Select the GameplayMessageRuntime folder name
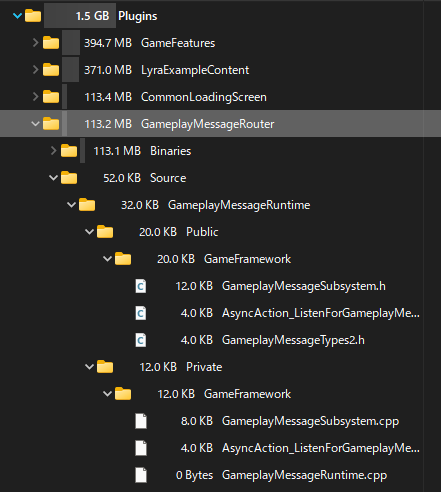Image resolution: width=441 pixels, height=492 pixels. (239, 205)
